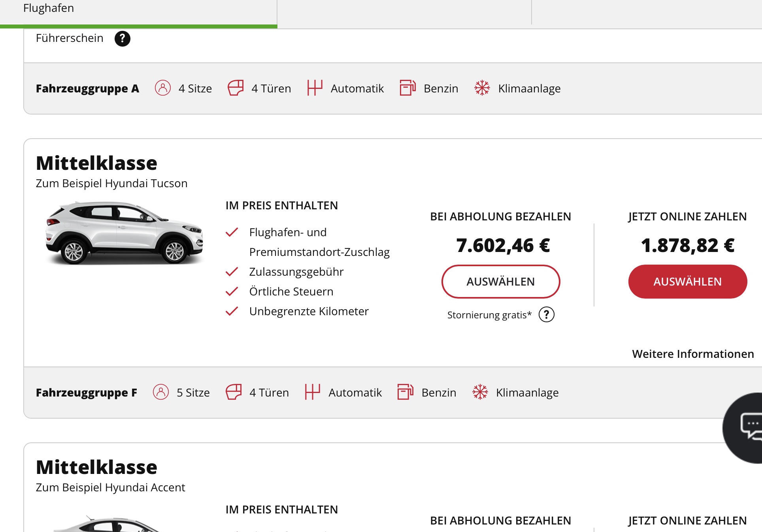Click snowflake Klimaanlage icon in Fahrzeuggruppe A row
762x532 pixels.
tap(482, 88)
